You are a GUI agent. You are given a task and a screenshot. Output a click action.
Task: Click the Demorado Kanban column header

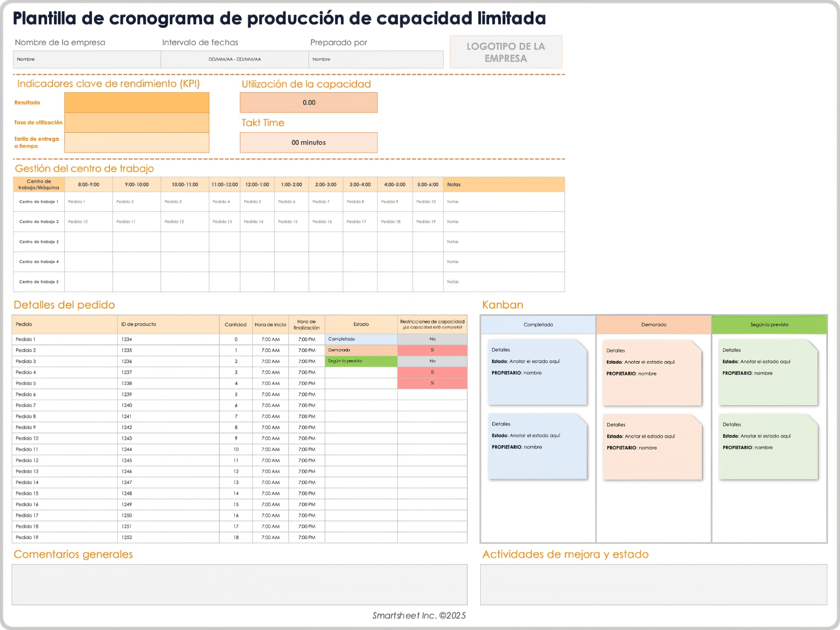[x=654, y=325]
